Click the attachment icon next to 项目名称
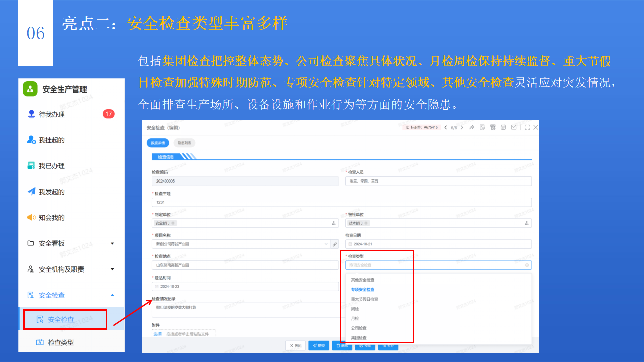The image size is (644, 362). (x=335, y=244)
